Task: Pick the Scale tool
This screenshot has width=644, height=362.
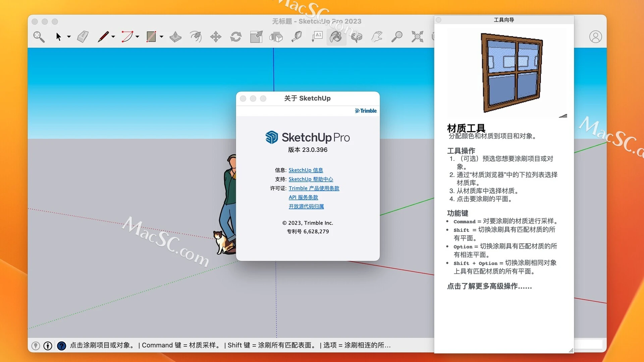Action: [256, 37]
